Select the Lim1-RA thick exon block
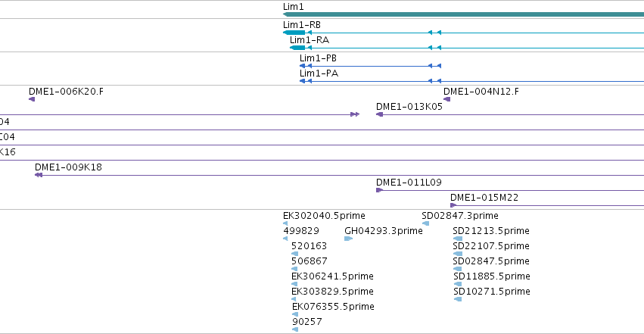The width and height of the screenshot is (644, 334). tap(297, 48)
